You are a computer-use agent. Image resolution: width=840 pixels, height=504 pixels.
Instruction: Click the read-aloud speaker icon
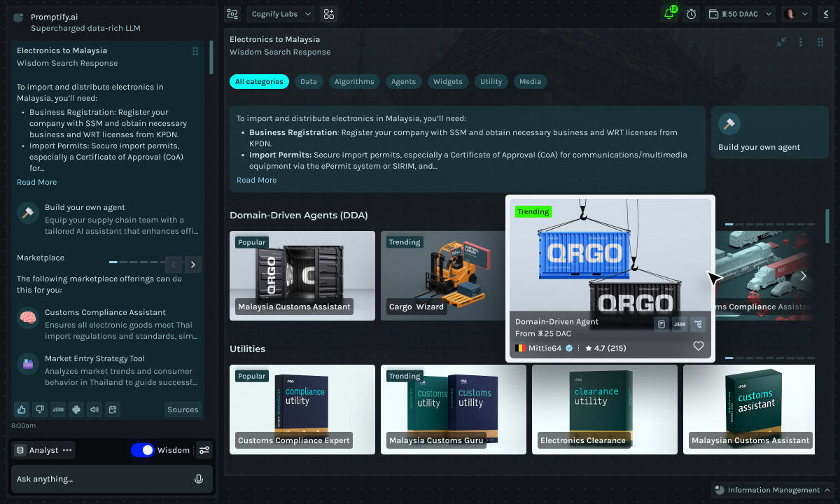point(94,409)
